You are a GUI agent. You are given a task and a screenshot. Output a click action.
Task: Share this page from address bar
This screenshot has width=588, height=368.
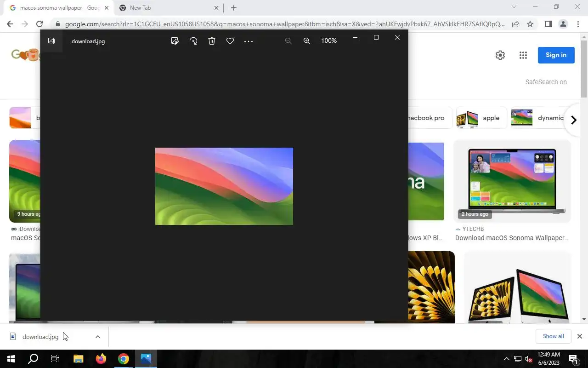(515, 24)
